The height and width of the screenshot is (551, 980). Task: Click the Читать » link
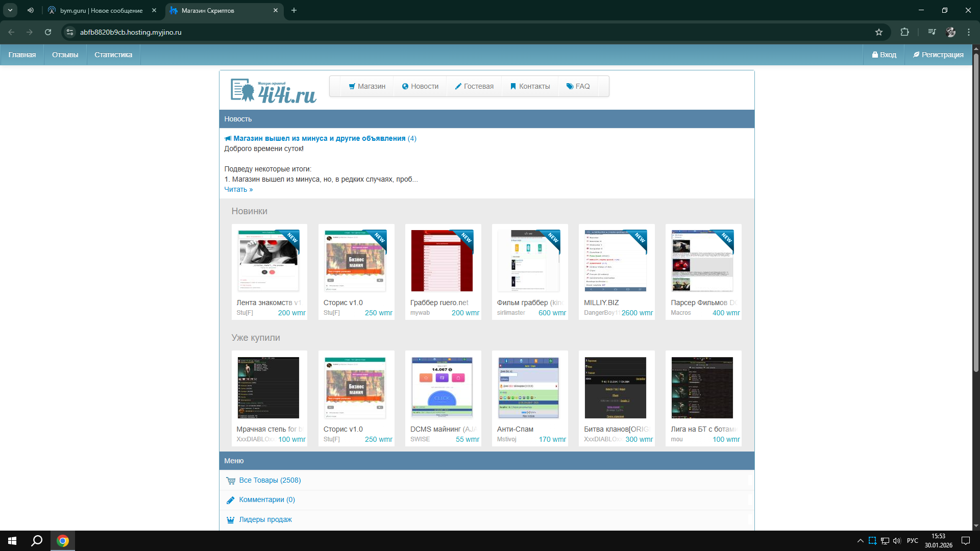(x=238, y=189)
